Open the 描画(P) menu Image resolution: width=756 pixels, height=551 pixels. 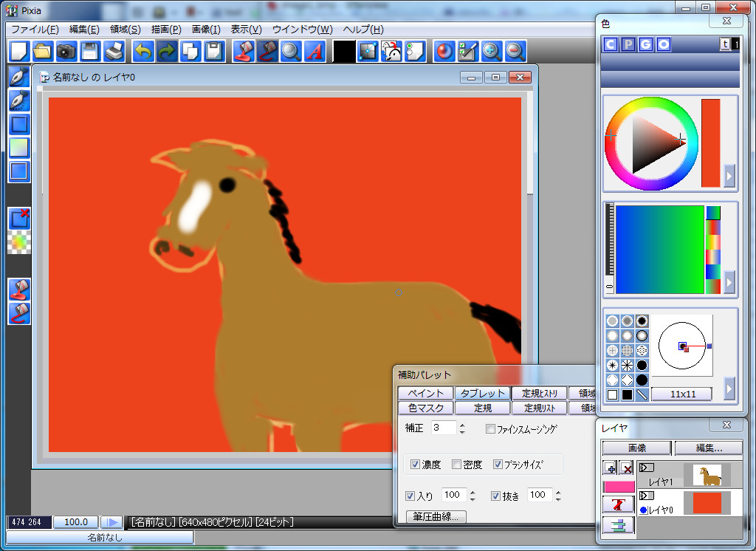point(166,30)
